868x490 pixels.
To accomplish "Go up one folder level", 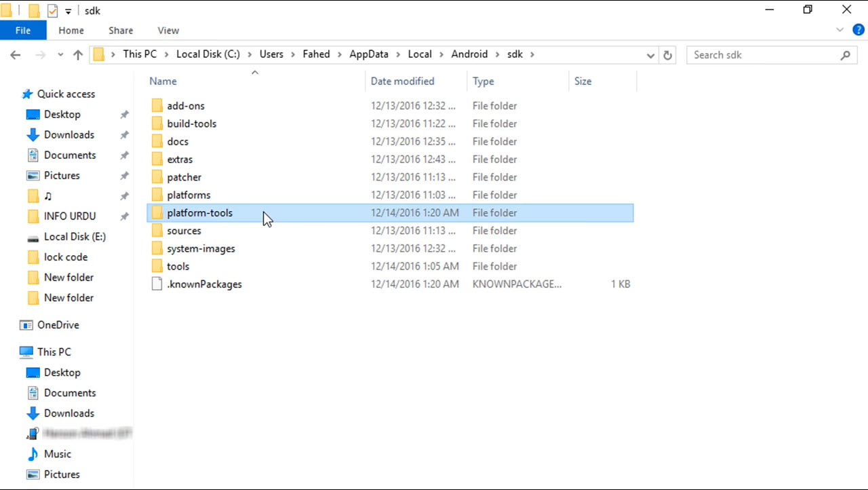I will point(78,55).
